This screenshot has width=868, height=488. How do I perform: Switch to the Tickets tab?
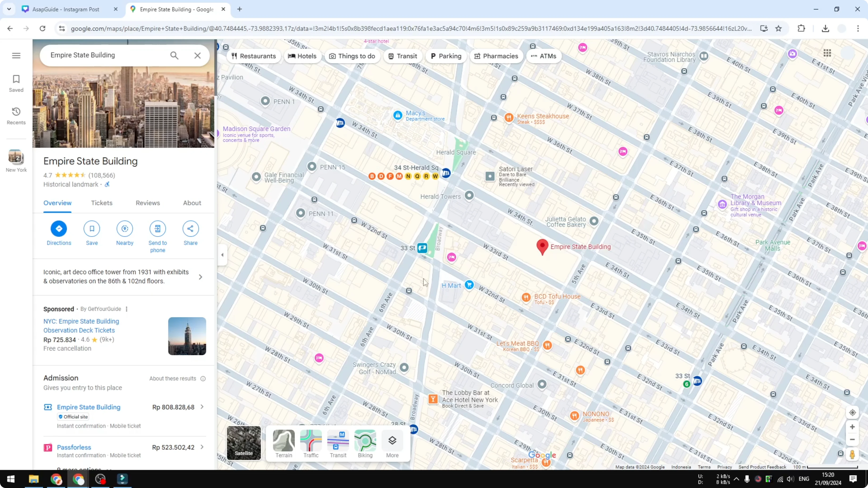[102, 203]
